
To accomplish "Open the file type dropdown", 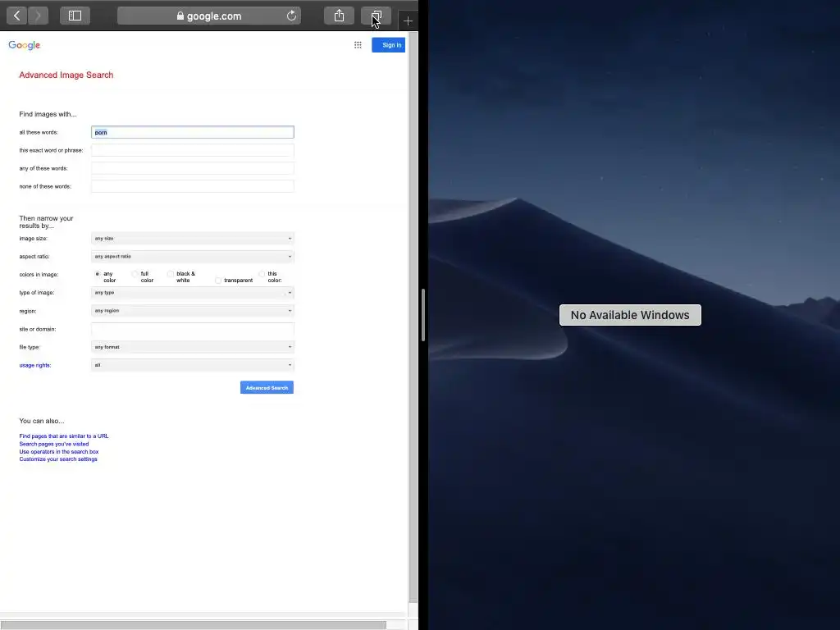I will click(x=192, y=347).
